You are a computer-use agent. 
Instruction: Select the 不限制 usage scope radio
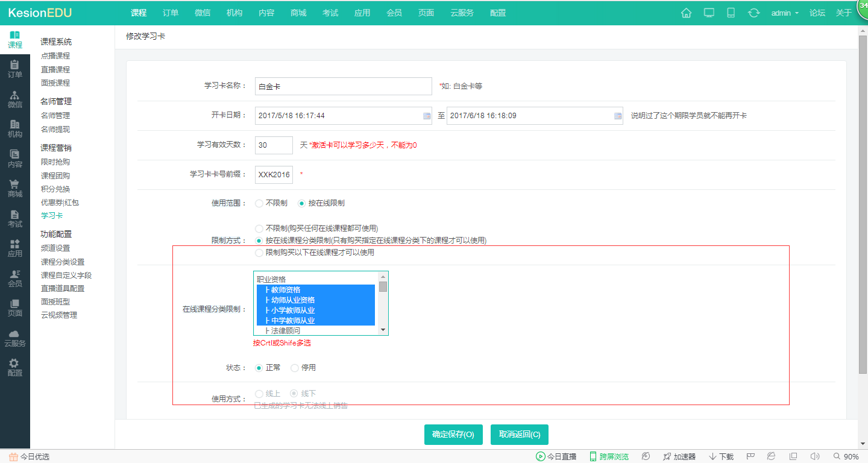tap(259, 204)
